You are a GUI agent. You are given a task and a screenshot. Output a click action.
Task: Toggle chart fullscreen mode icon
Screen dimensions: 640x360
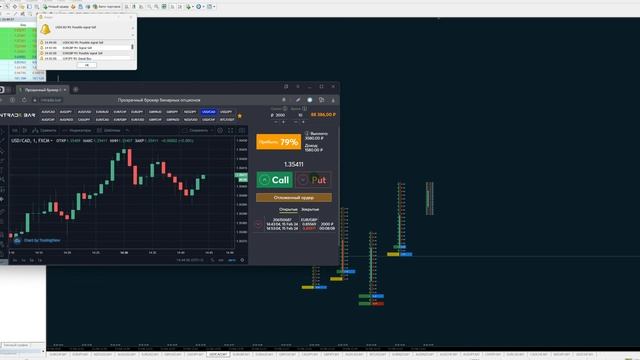point(231,131)
